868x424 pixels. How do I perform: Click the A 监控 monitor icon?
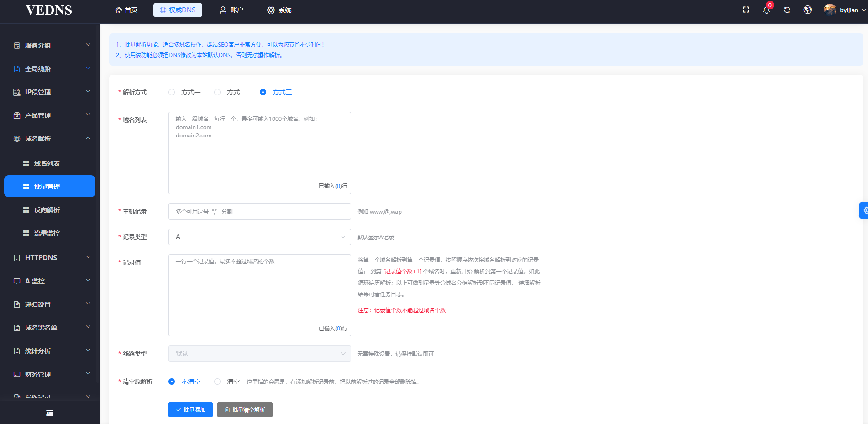click(x=17, y=281)
